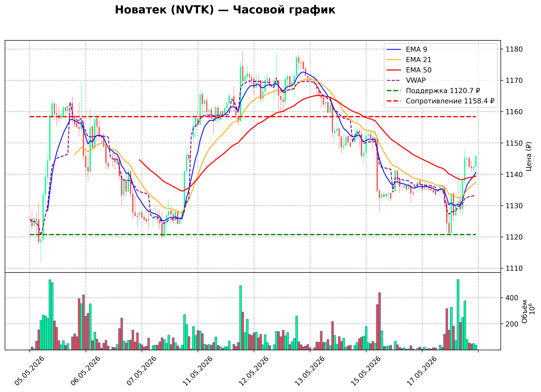Image resolution: width=541 pixels, height=392 pixels.
Task: Click the date label 13.05.2026
Action: (x=310, y=371)
